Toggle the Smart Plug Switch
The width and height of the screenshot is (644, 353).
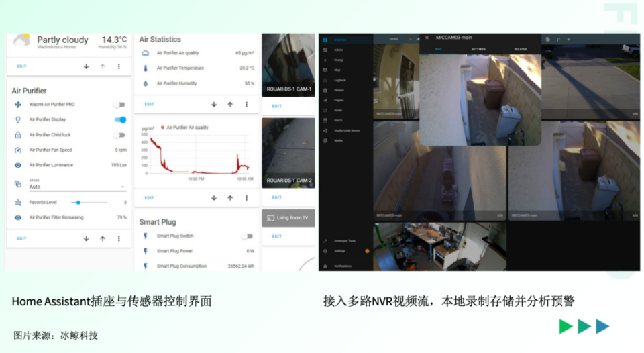click(x=248, y=236)
